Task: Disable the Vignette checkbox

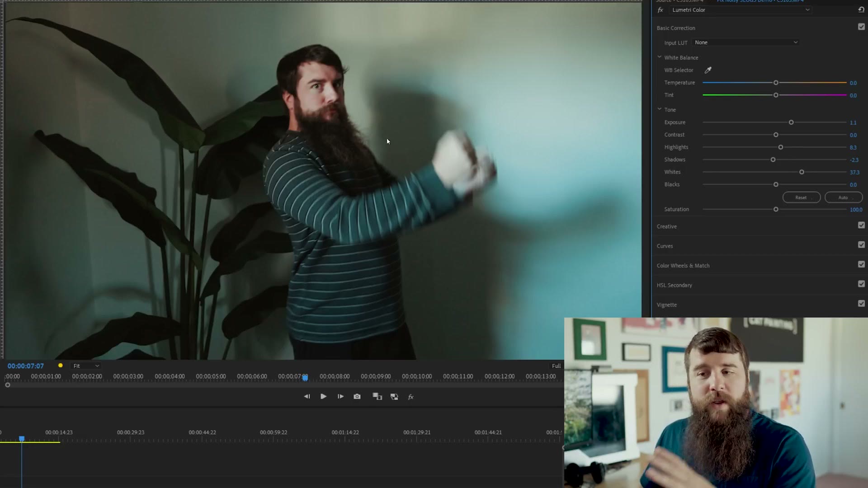Action: point(861,304)
